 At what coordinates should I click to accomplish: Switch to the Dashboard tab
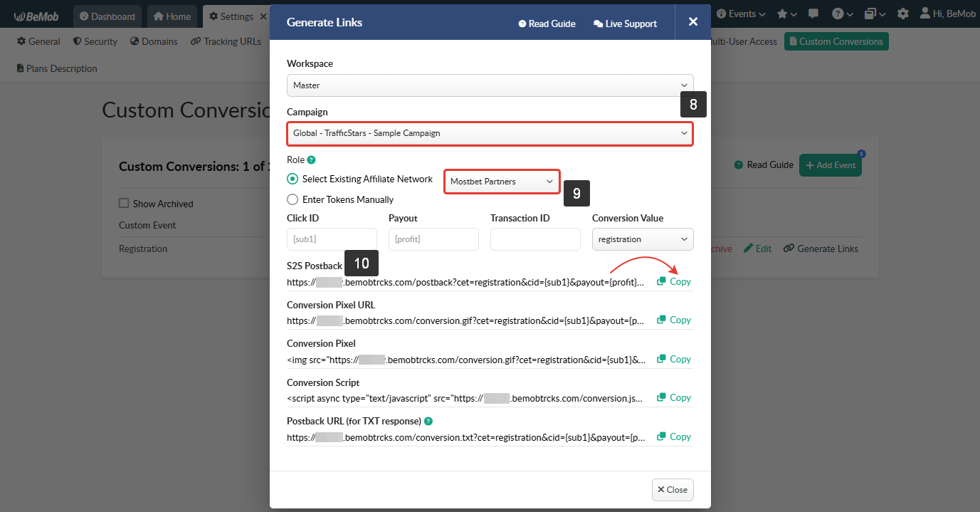(x=107, y=16)
